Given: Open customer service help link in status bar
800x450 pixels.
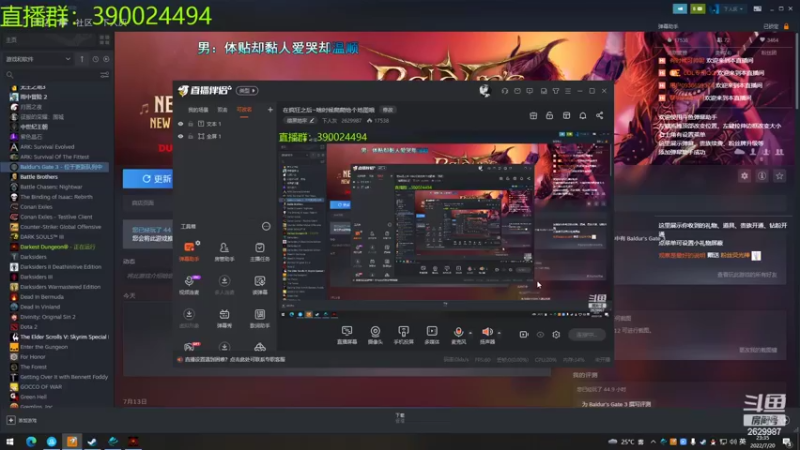Looking at the screenshot, I should (x=235, y=360).
